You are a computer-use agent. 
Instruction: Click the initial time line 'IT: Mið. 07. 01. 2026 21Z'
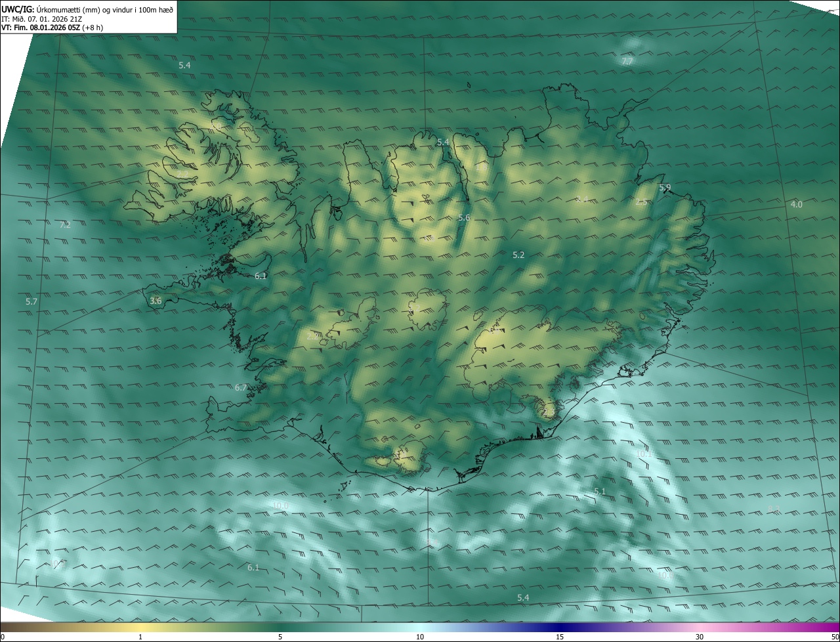[x=42, y=19]
